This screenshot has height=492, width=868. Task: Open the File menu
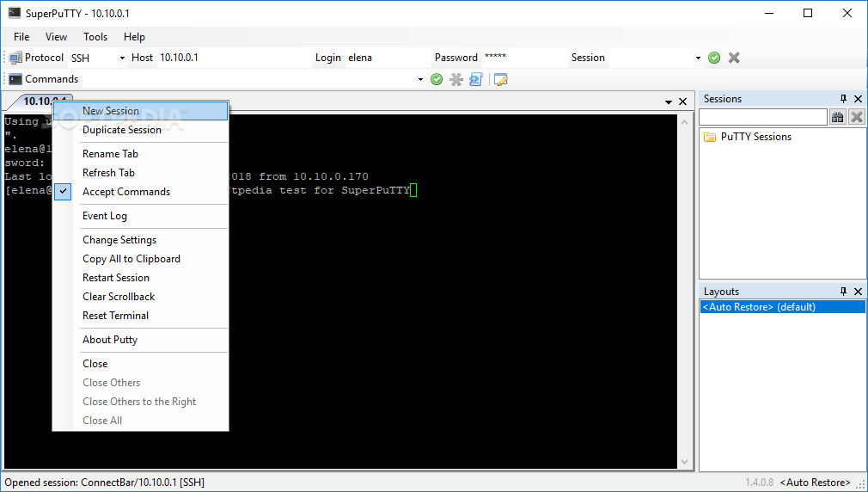click(21, 37)
